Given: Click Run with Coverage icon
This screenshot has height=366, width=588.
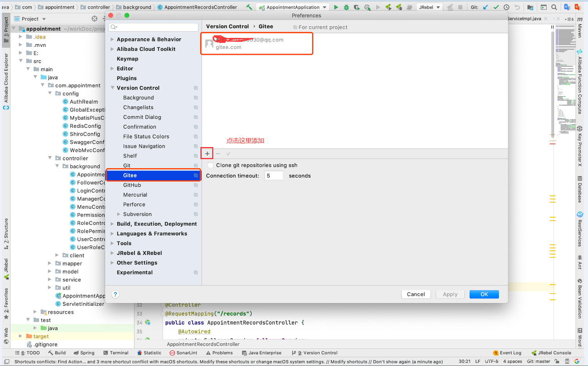Looking at the screenshot, I should 357,7.
